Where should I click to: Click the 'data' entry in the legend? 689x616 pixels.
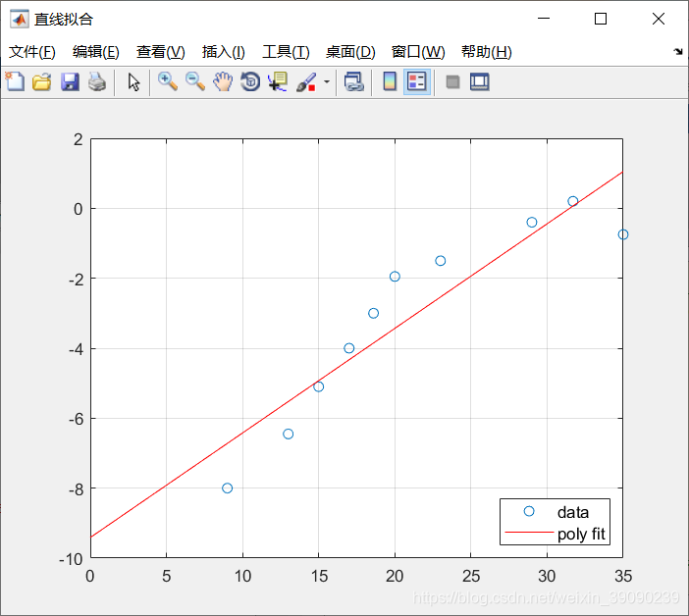(x=572, y=512)
